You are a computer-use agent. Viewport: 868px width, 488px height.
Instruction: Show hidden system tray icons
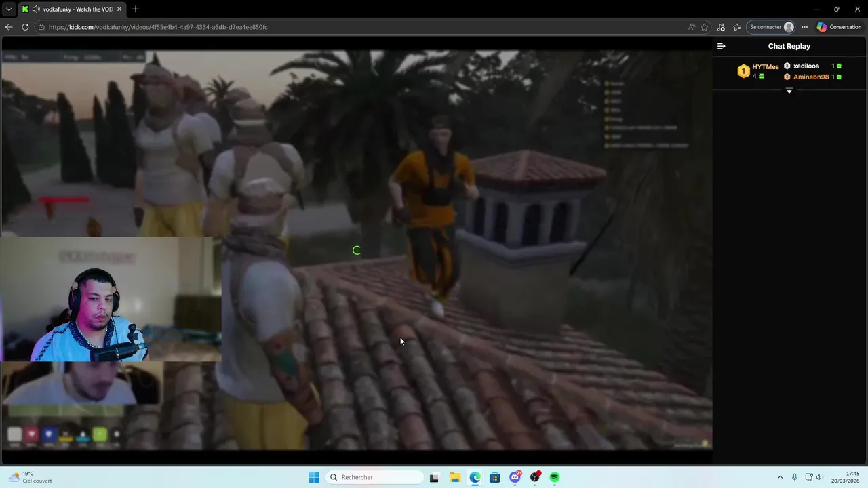780,477
